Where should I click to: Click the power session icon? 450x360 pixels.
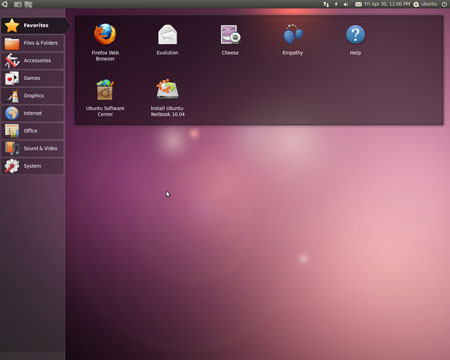click(x=444, y=4)
